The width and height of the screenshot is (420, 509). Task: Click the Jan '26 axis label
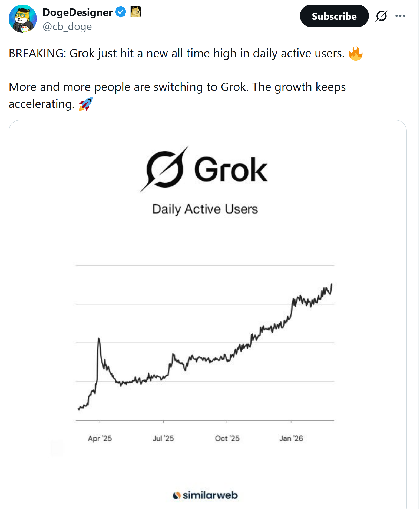click(x=291, y=438)
